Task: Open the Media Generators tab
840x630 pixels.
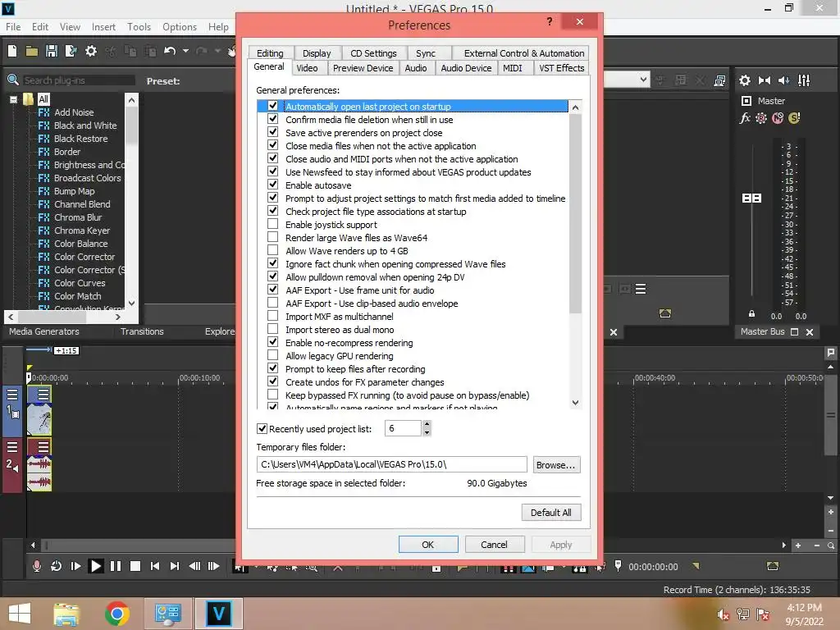Action: coord(44,331)
